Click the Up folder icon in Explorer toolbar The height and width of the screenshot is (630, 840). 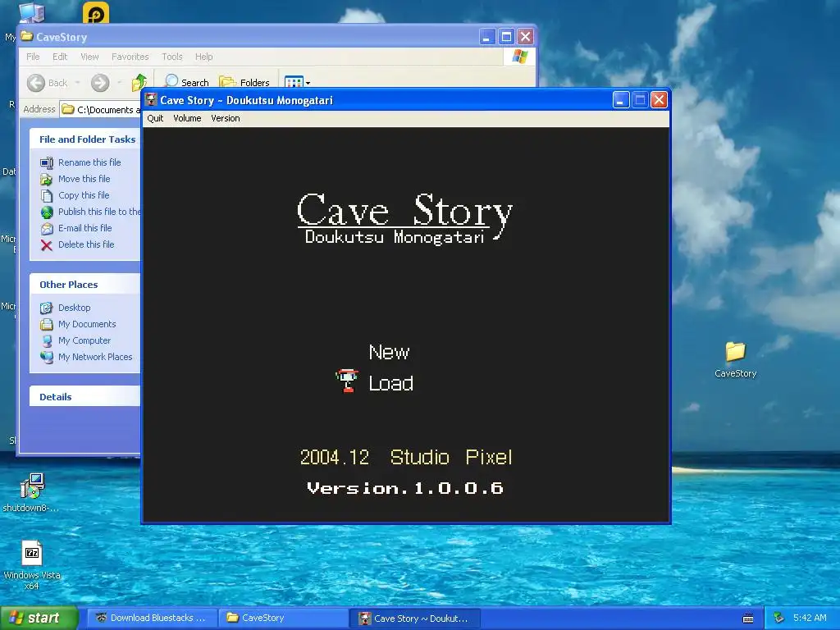point(139,82)
